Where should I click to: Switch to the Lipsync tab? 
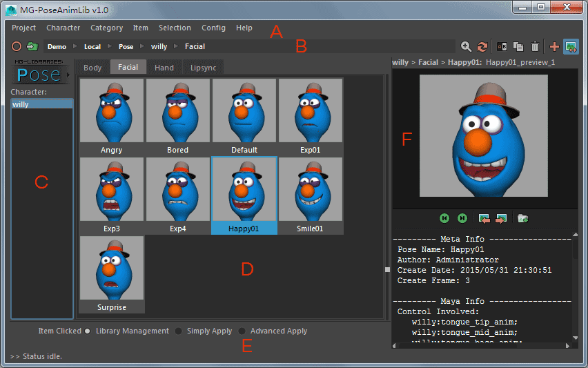[203, 68]
